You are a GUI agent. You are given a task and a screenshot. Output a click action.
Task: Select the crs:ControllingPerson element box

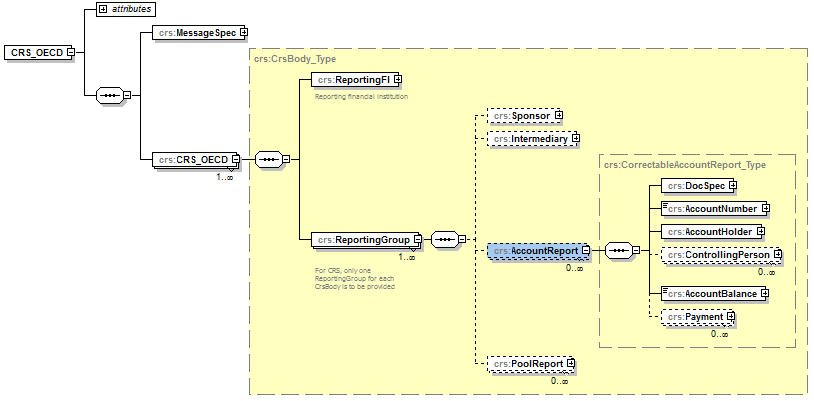pyautogui.click(x=721, y=255)
